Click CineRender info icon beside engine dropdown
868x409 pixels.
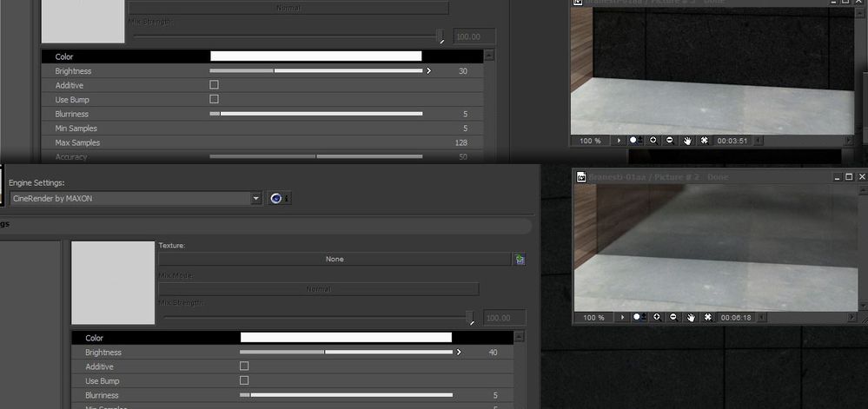point(280,198)
